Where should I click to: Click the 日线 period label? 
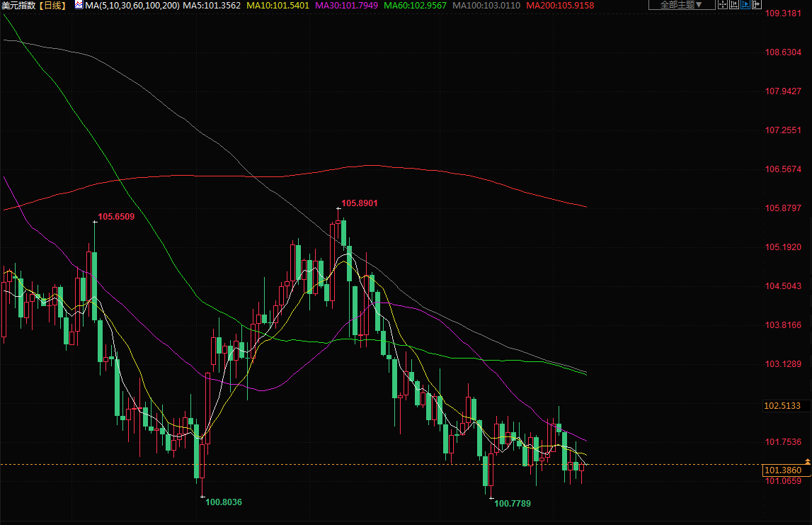click(x=52, y=5)
